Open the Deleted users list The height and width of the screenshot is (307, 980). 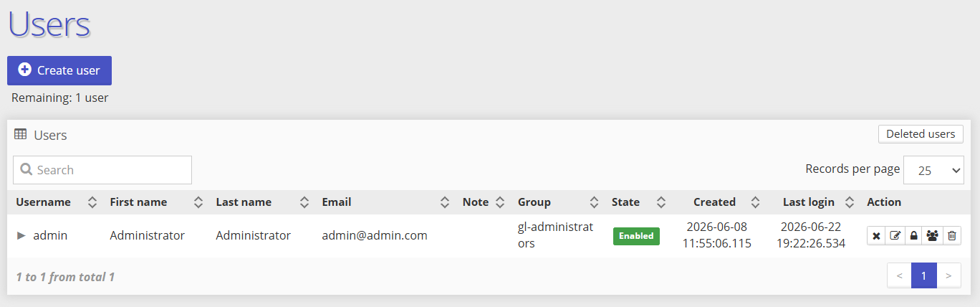pos(921,134)
